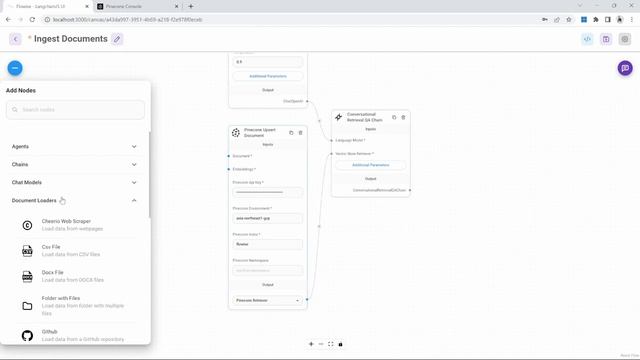Bookmark this page with the star icon
640x360 pixels.
click(x=569, y=20)
